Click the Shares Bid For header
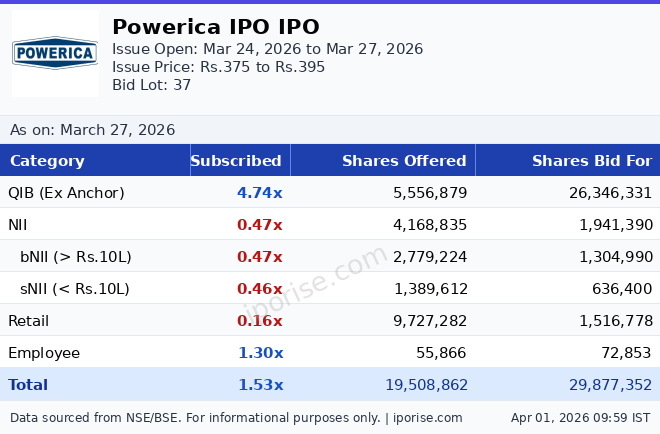 [591, 161]
